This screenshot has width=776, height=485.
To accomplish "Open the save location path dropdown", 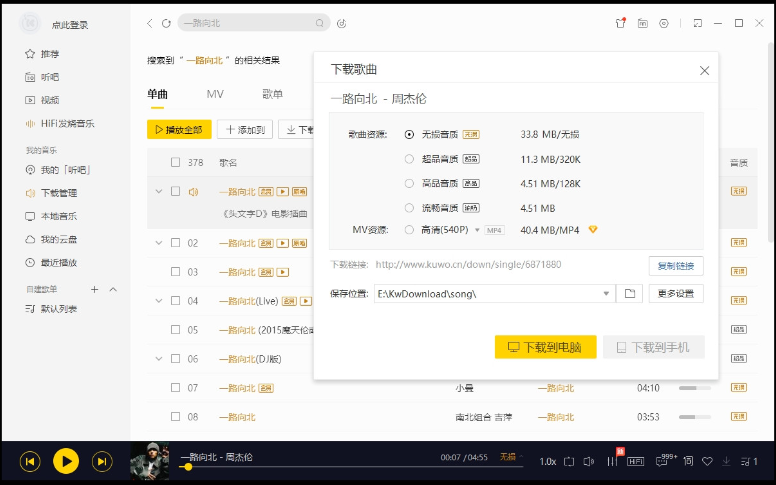I will pos(606,293).
